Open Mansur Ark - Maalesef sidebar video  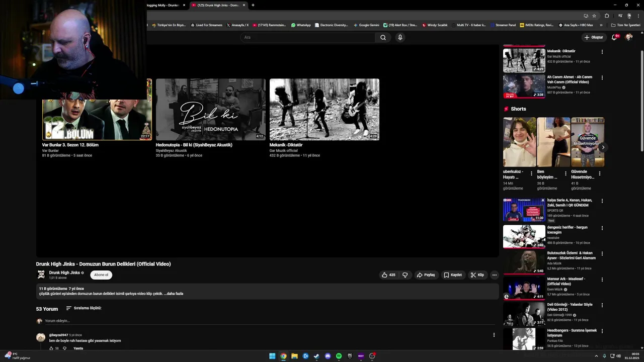coord(524,288)
